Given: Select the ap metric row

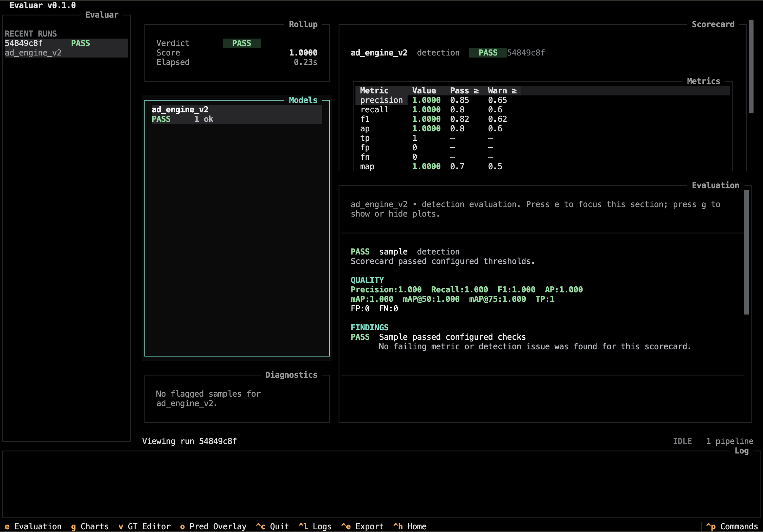Looking at the screenshot, I should [542, 129].
